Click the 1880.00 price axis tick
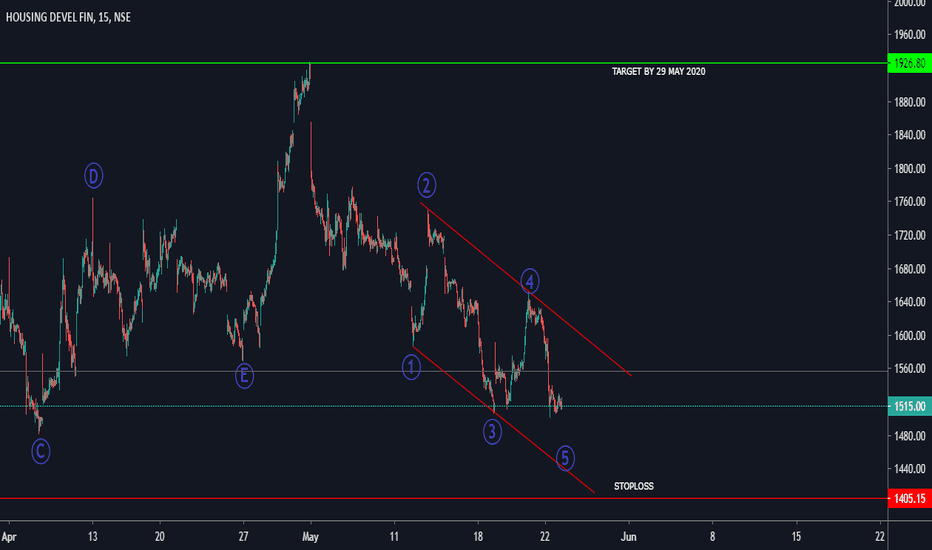 (909, 102)
